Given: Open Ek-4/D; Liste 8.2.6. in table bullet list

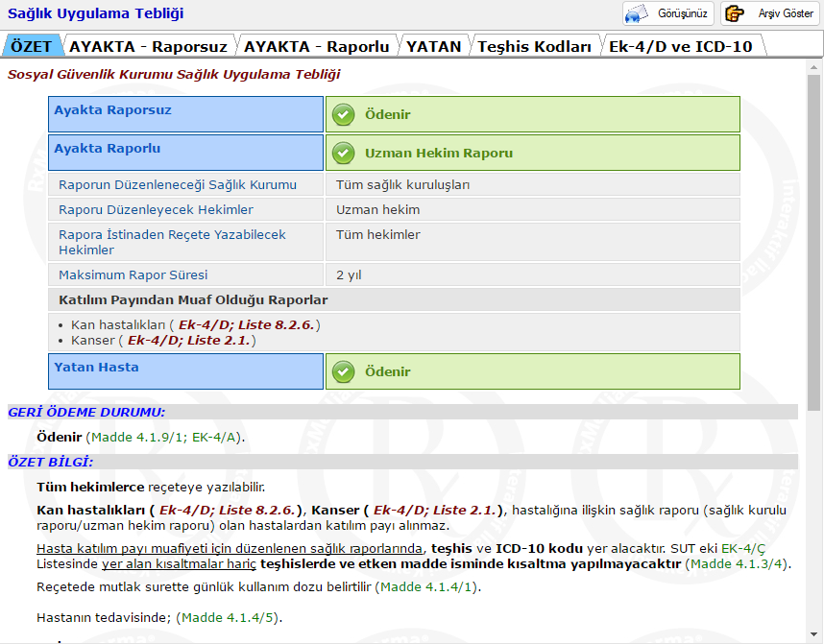Looking at the screenshot, I should click(247, 325).
